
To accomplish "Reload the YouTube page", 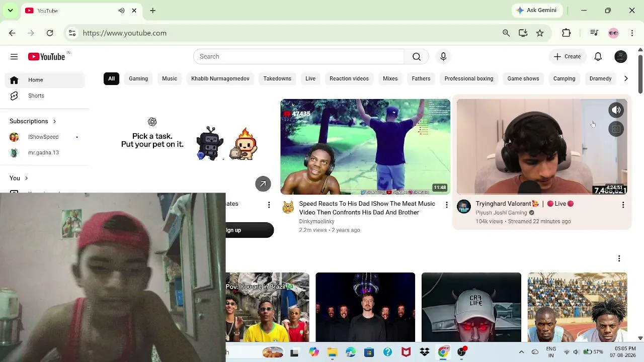I will (50, 33).
